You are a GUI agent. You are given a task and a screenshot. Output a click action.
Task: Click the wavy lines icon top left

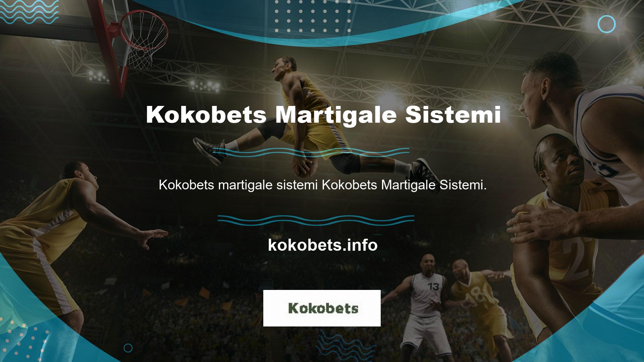[x=29, y=12]
